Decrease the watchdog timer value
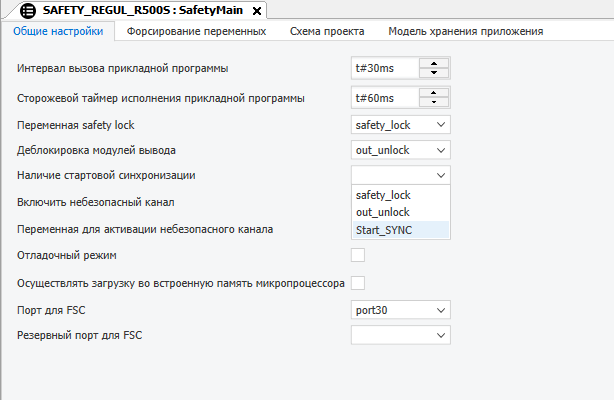 tap(434, 102)
